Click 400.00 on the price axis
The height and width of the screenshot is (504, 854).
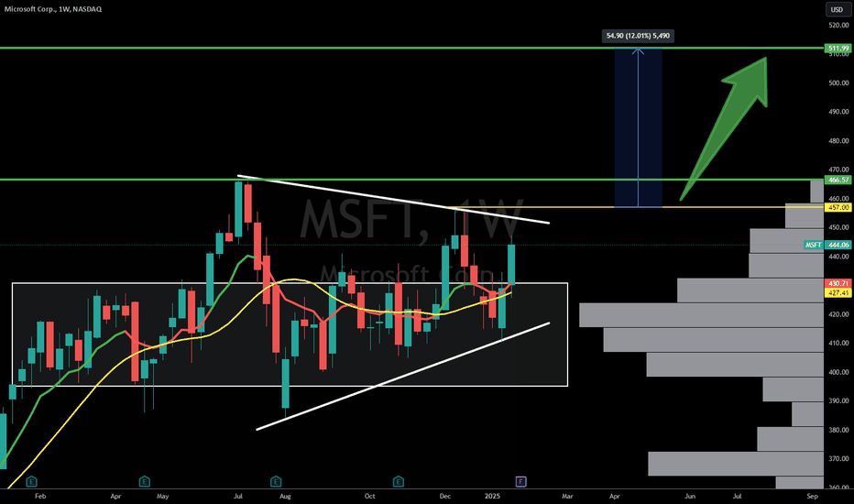click(x=838, y=372)
